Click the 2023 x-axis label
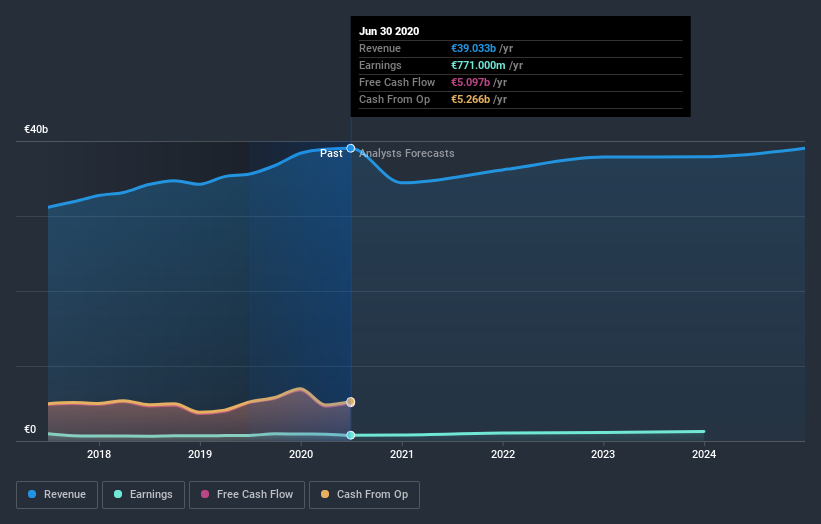 click(x=603, y=454)
